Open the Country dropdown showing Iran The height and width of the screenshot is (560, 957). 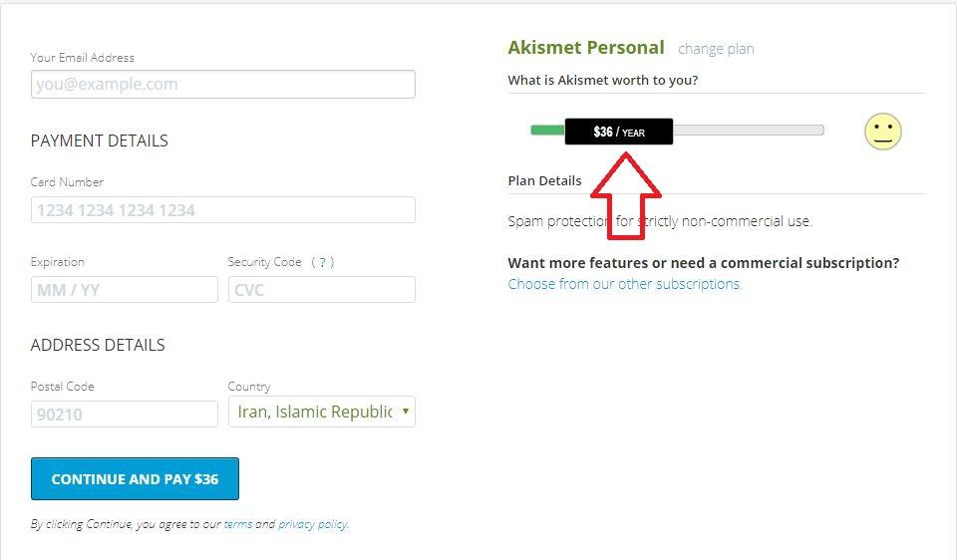(x=321, y=412)
